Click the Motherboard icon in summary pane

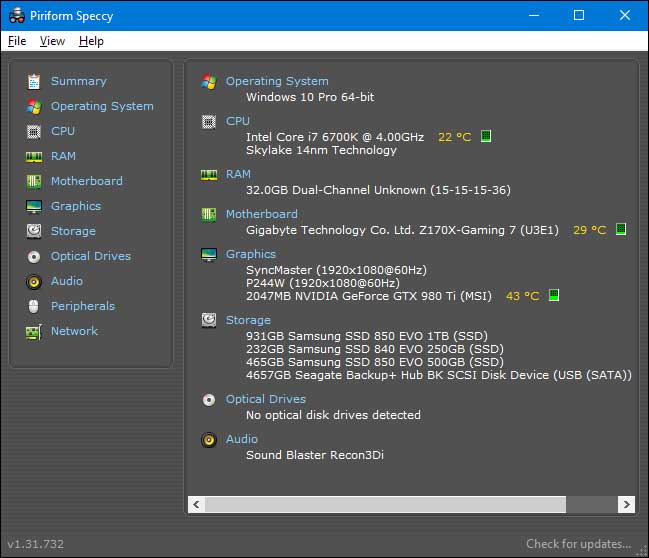coord(209,214)
